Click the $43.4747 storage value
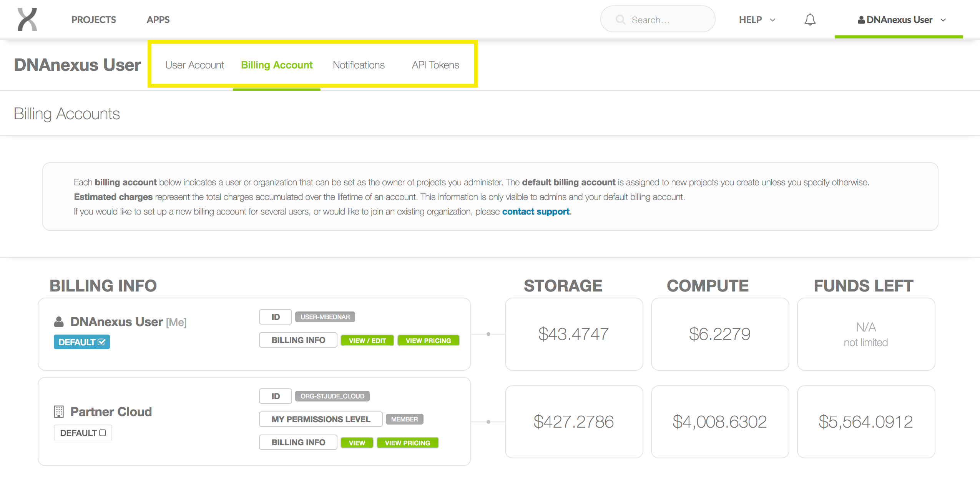The height and width of the screenshot is (478, 980). tap(574, 334)
